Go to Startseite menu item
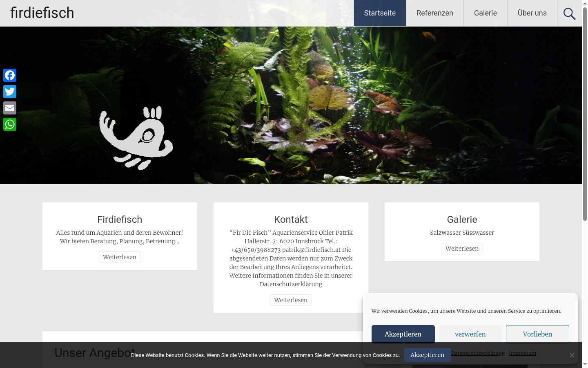Screen dimensions: 588x368 pyautogui.click(x=380, y=13)
